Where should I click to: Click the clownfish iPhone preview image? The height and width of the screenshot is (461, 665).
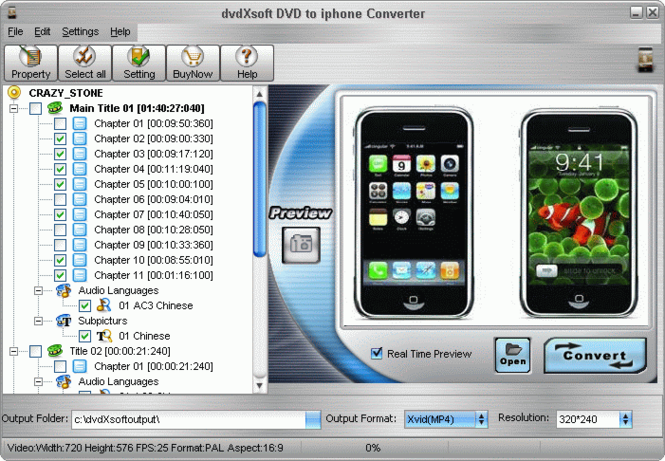579,213
